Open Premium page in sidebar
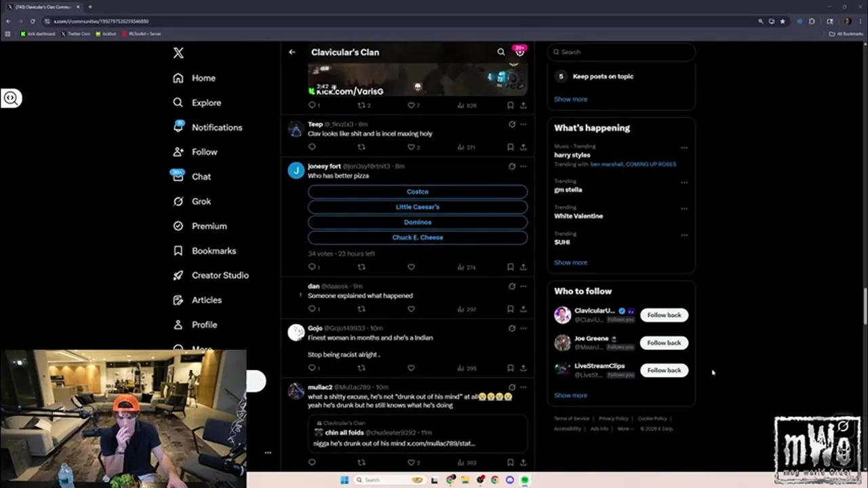 click(x=200, y=226)
